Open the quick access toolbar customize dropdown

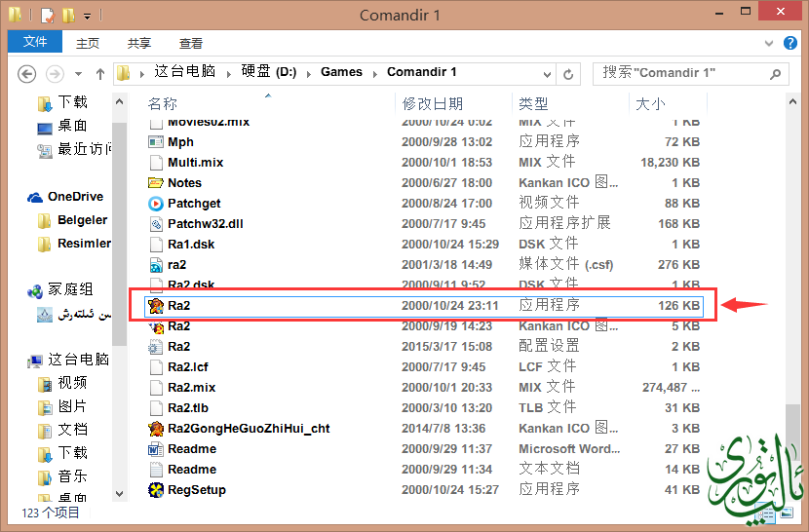(87, 17)
